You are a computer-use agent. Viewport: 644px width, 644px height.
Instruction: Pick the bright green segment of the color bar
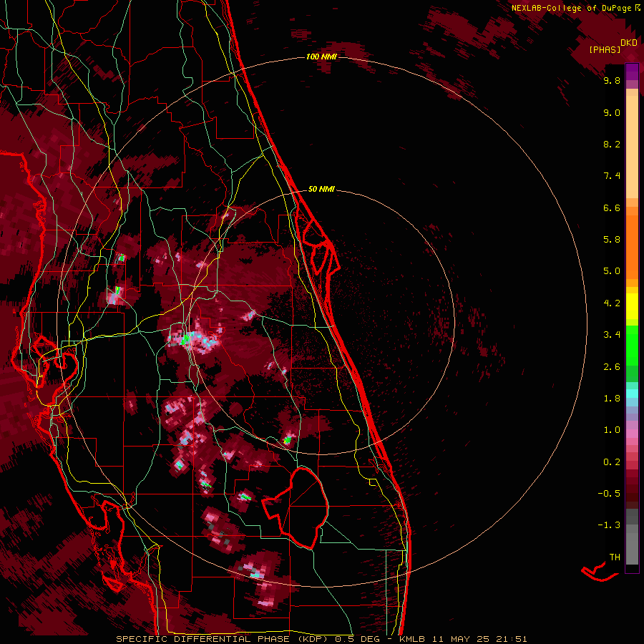pyautogui.click(x=632, y=346)
